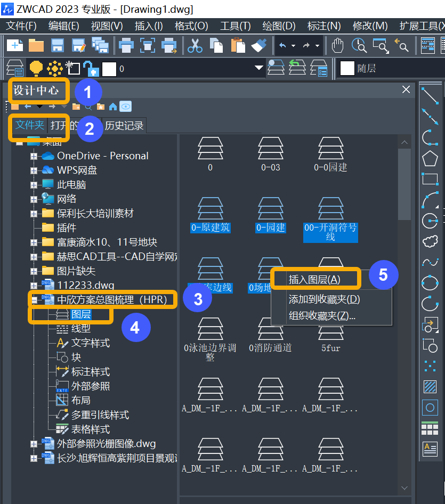Open the 视图(V) menu

tap(107, 26)
